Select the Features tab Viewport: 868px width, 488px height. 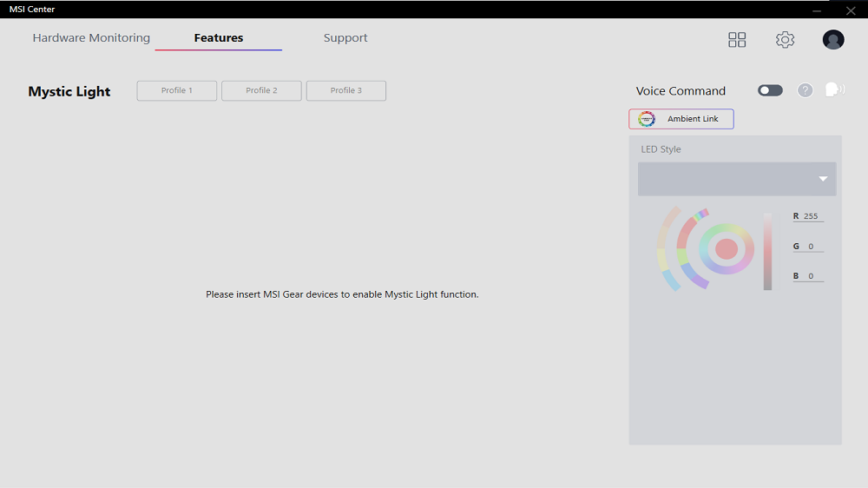pos(219,37)
